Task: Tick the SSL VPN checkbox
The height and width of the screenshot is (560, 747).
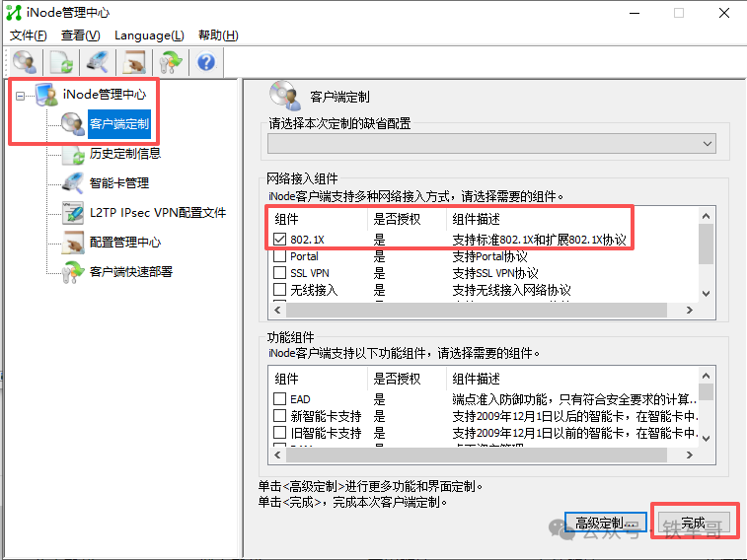Action: pos(280,273)
